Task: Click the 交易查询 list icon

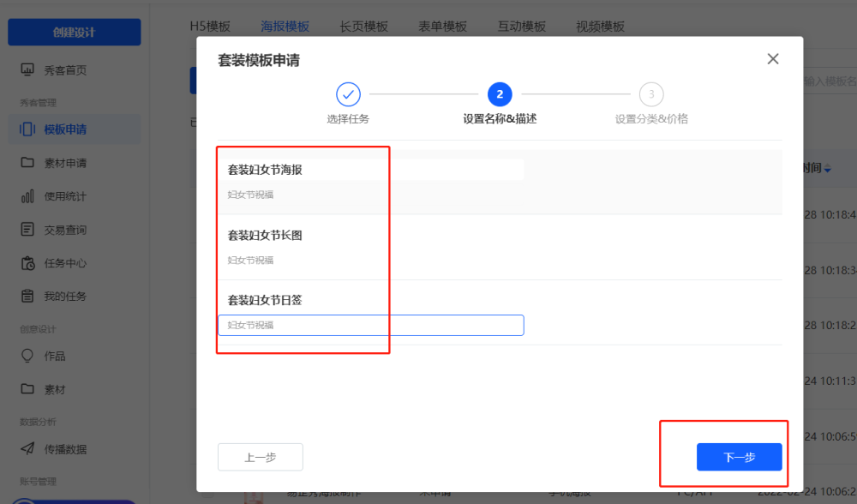Action: coord(27,229)
